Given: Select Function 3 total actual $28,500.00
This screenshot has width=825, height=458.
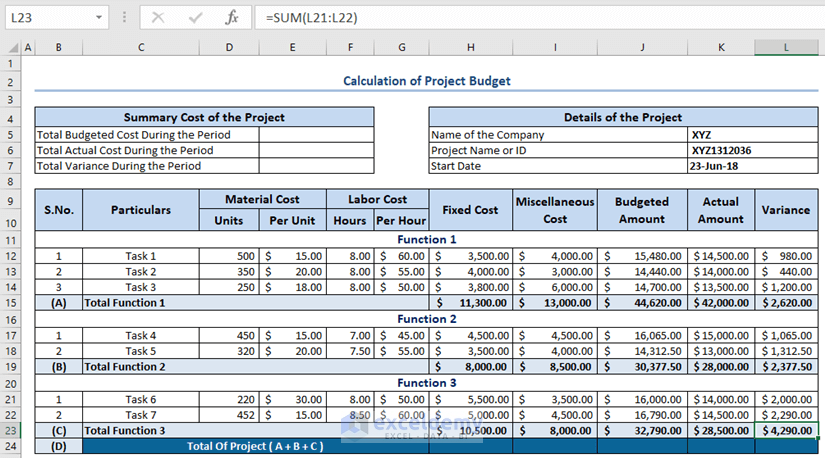Looking at the screenshot, I should click(721, 431).
